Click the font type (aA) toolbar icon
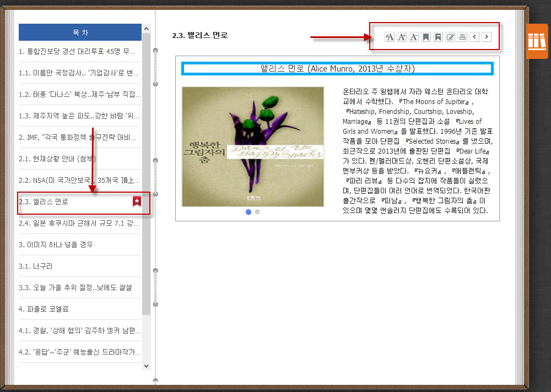The image size is (551, 392). point(390,37)
